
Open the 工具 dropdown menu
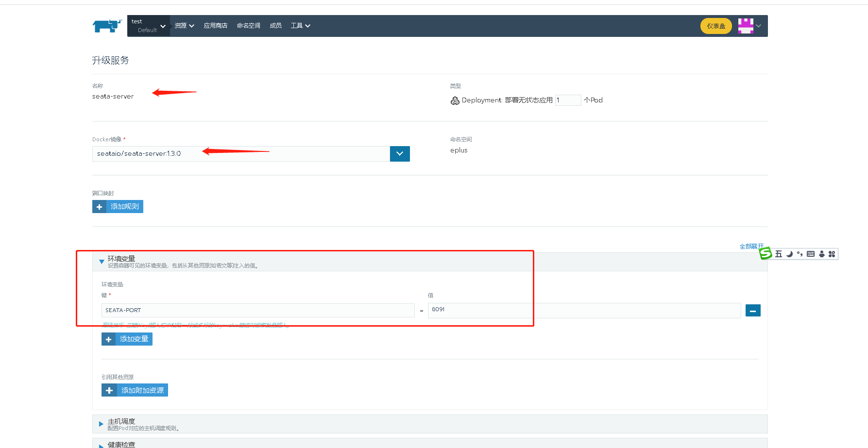pos(301,26)
